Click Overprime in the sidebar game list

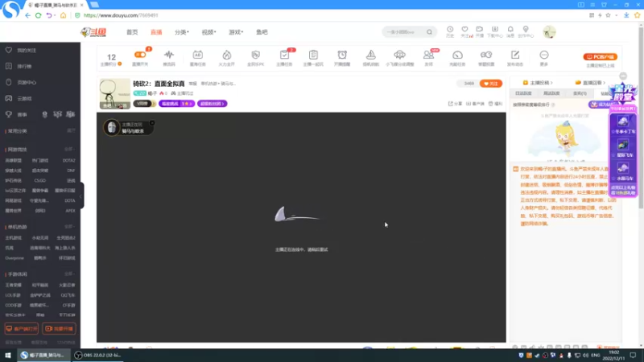click(14, 258)
